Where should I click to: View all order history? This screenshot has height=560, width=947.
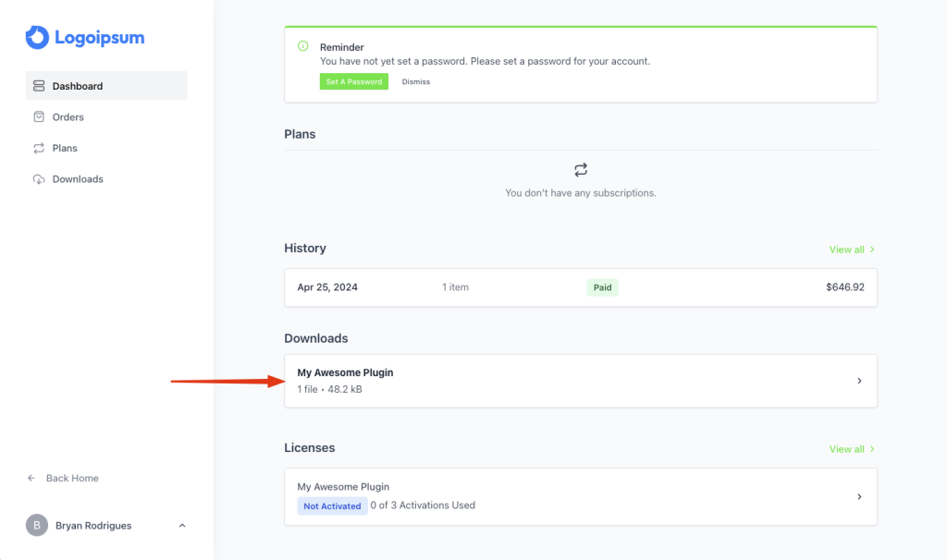click(x=851, y=250)
